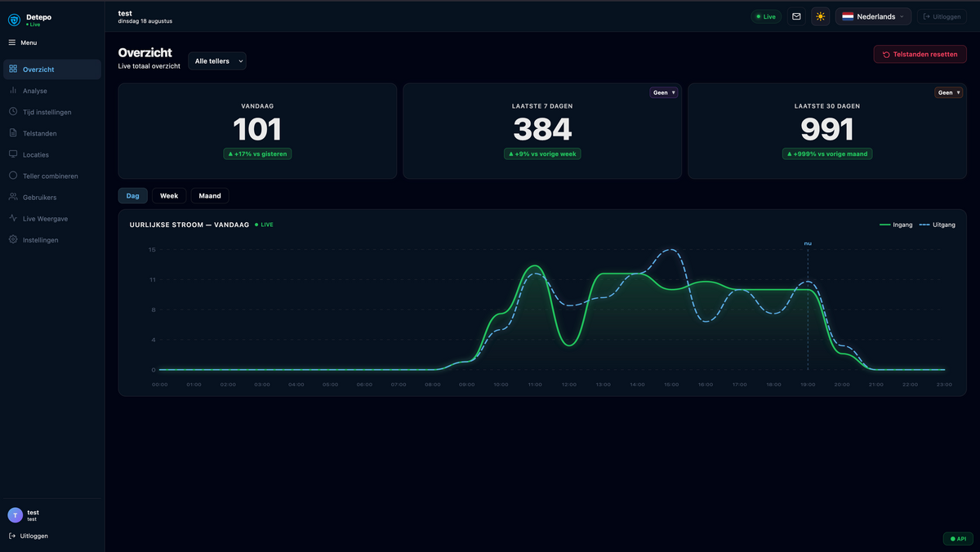The height and width of the screenshot is (552, 980).
Task: Click the Detepo shield logo icon
Action: pyautogui.click(x=14, y=20)
